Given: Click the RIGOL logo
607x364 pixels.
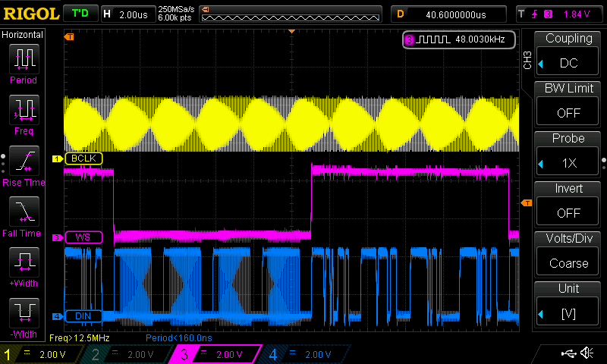Looking at the screenshot, I should click(31, 14).
